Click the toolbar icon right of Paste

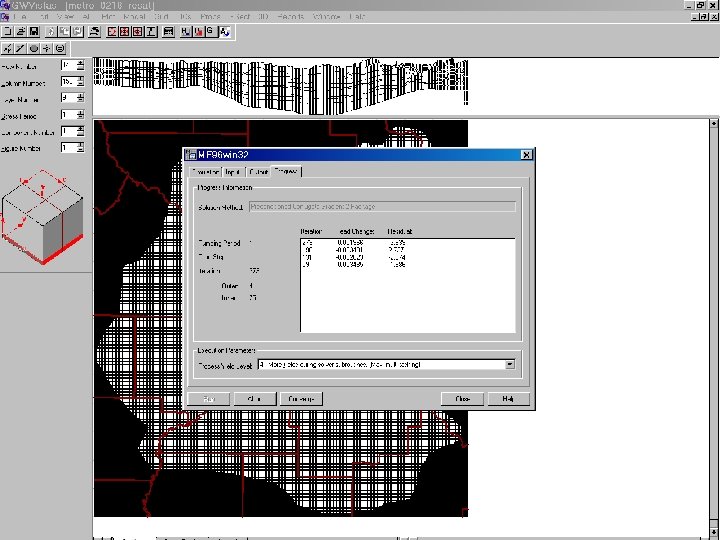(x=95, y=32)
